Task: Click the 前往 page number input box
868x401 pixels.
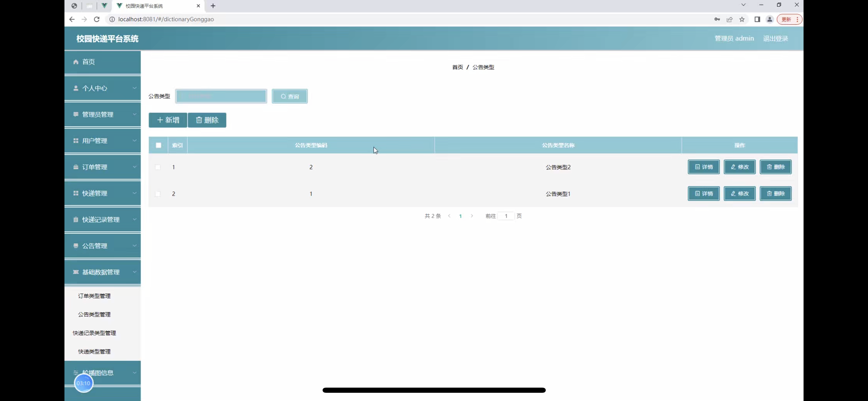Action: click(506, 216)
